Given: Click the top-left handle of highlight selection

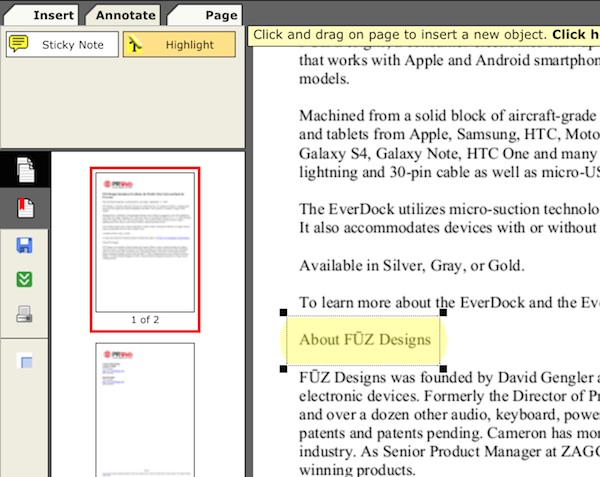Looking at the screenshot, I should click(x=284, y=313).
